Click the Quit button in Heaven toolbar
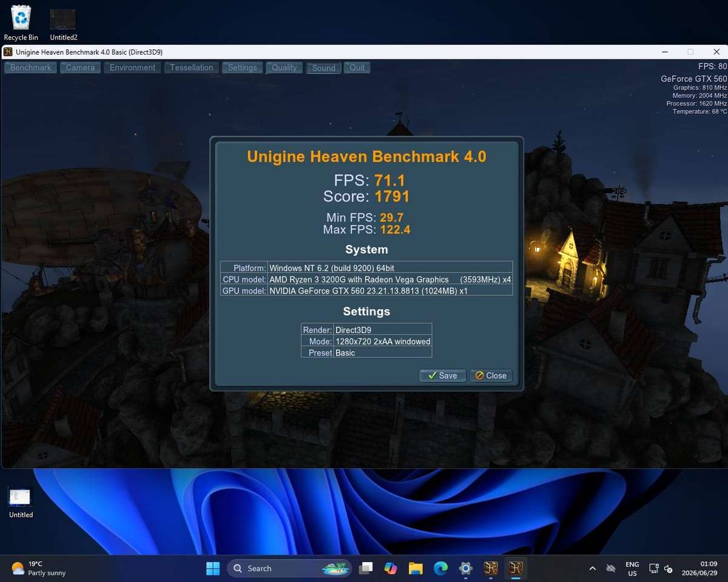Viewport: 728px width, 582px height. [357, 68]
